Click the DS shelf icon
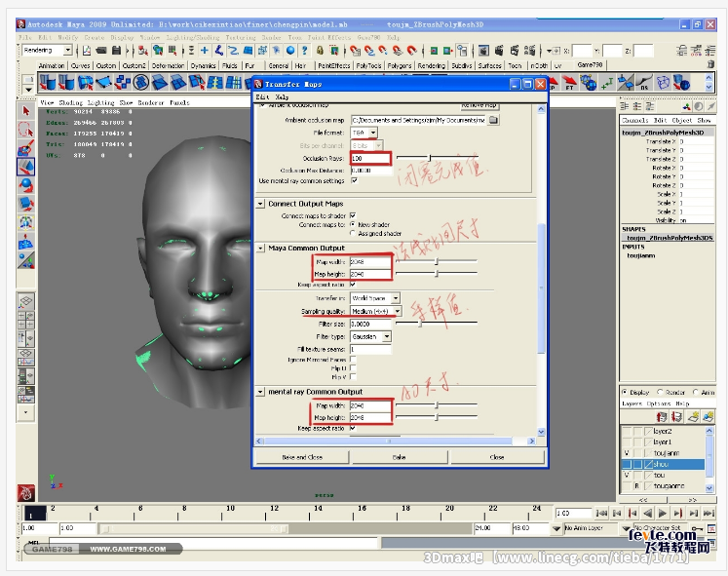Image resolution: width=728 pixels, height=576 pixels. (x=644, y=83)
